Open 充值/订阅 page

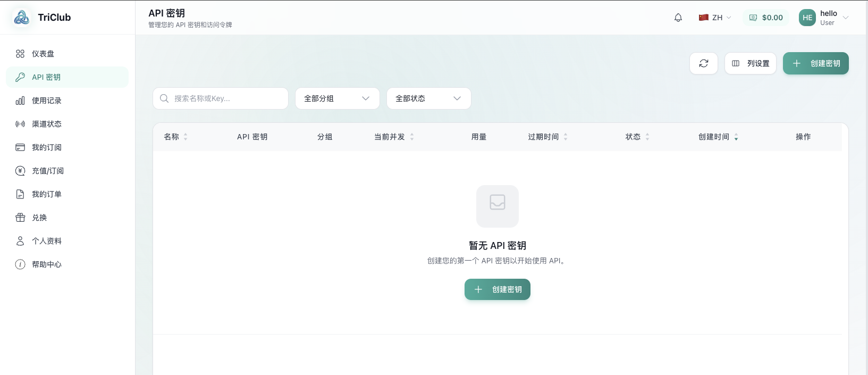click(68, 171)
